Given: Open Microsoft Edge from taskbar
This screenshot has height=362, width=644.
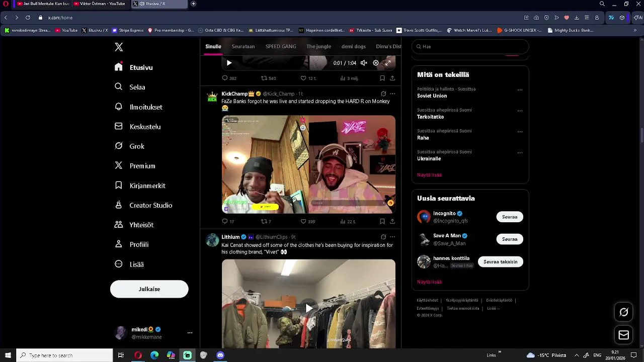Looking at the screenshot, I should coord(154,355).
